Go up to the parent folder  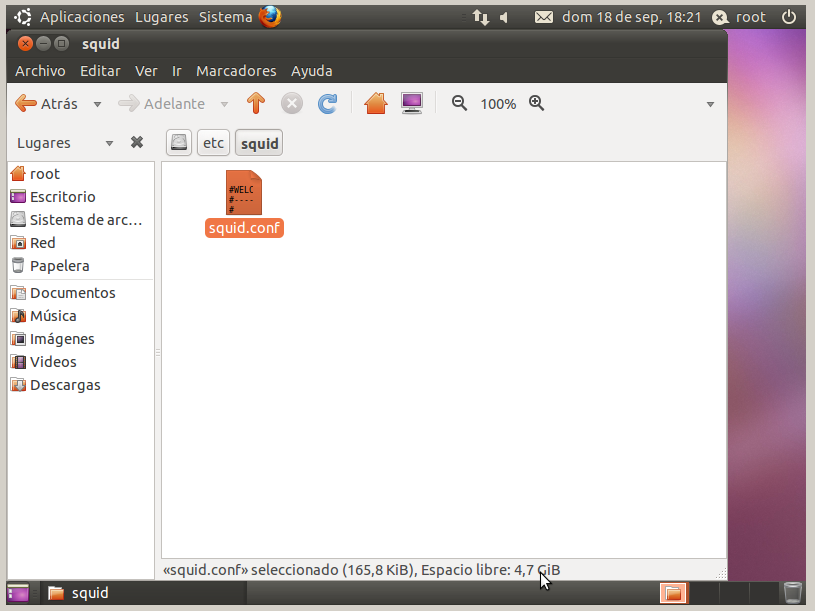[256, 103]
